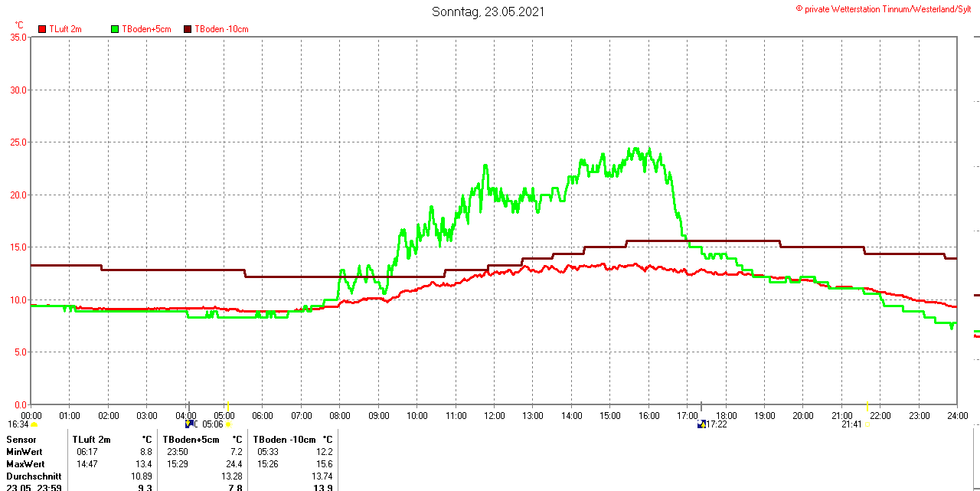
Task: Click the gray tick marker near 17:22 on axis
Action: point(701,405)
